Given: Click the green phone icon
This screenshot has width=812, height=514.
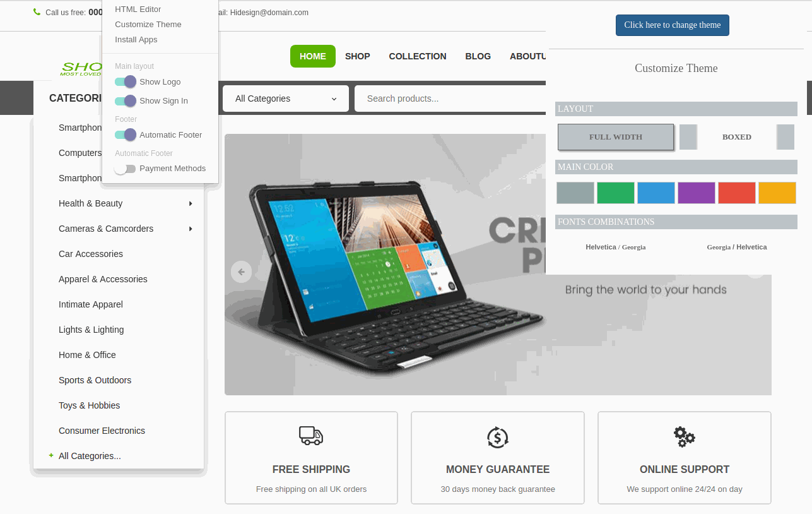Looking at the screenshot, I should coord(37,12).
